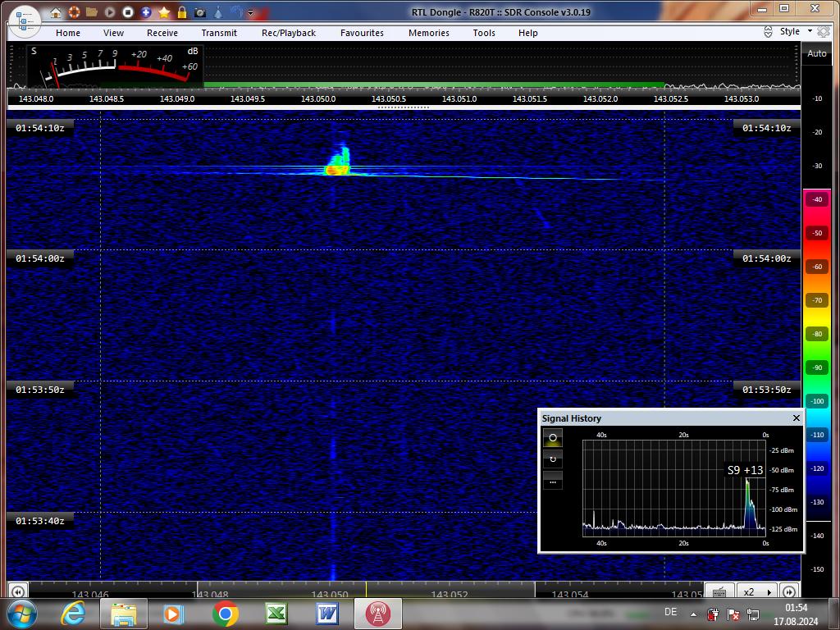
Task: Click the S-meter gauge
Action: pyautogui.click(x=115, y=66)
